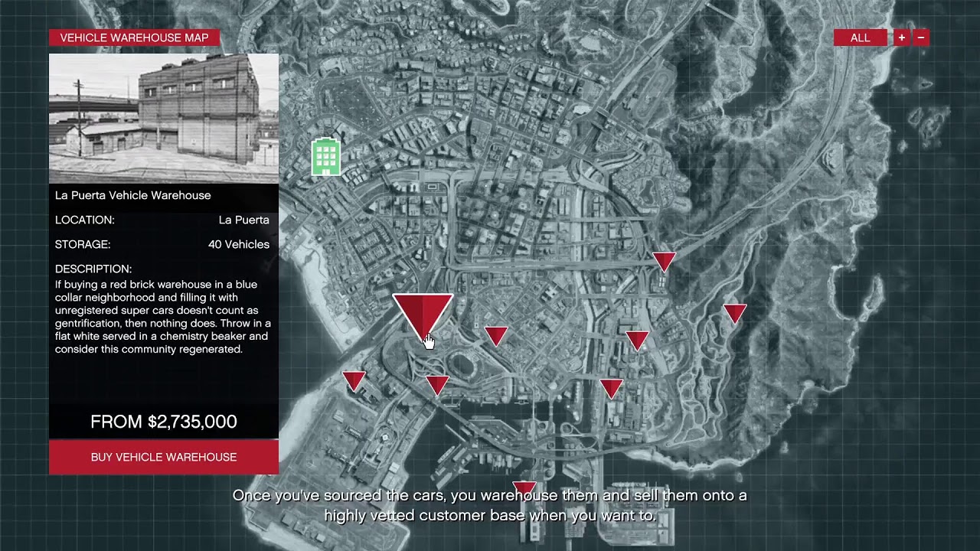This screenshot has width=980, height=551.
Task: Click the DESCRIPTION: heading
Action: click(93, 269)
